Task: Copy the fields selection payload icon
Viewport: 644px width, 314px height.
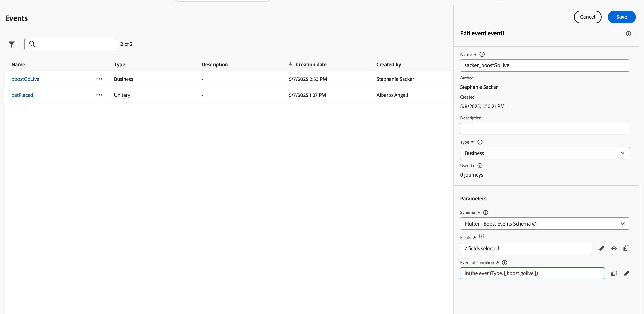Action: 626,248
